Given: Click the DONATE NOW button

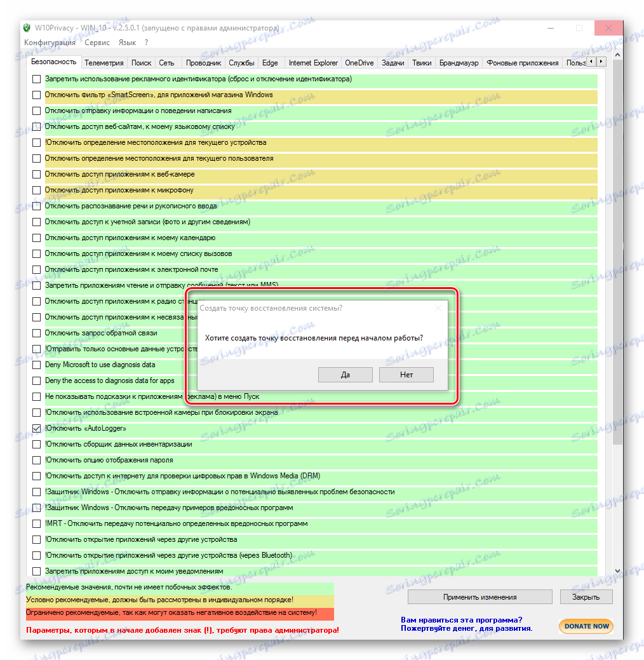Looking at the screenshot, I should (x=586, y=626).
